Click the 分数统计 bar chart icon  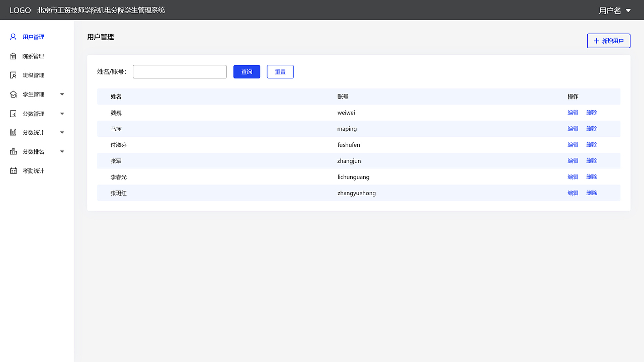[13, 132]
